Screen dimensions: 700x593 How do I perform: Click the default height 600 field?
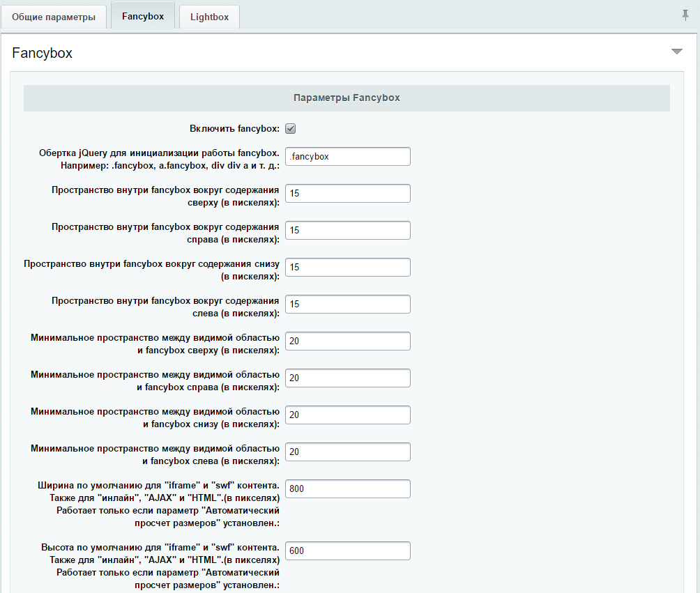pos(348,550)
